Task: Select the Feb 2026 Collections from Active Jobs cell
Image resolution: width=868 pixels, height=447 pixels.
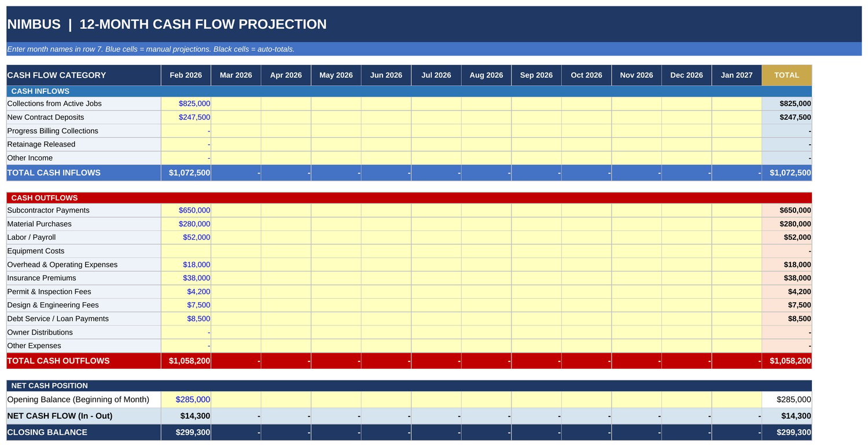Action: (186, 104)
